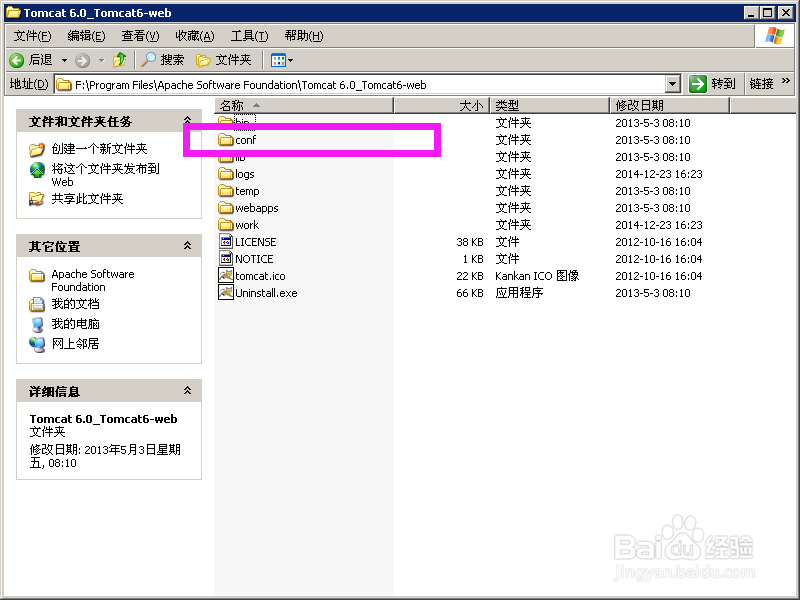This screenshot has width=800, height=600.
Task: Sort by 名称 column header
Action: [x=304, y=106]
